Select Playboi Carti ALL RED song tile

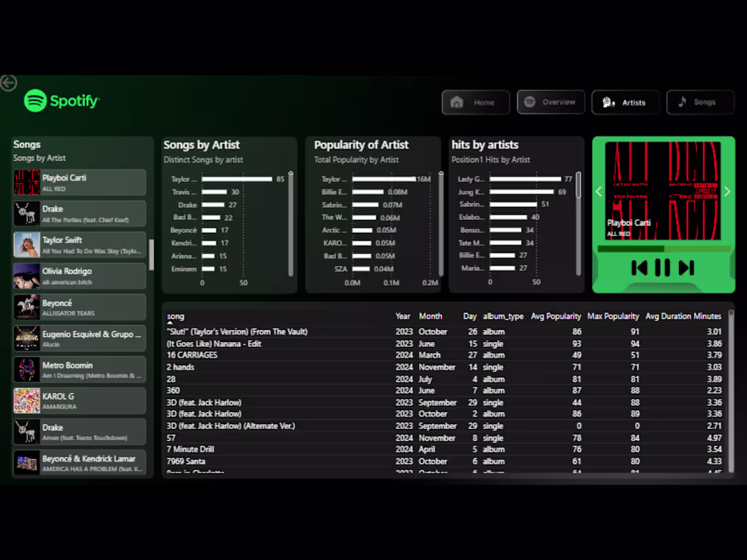point(79,183)
